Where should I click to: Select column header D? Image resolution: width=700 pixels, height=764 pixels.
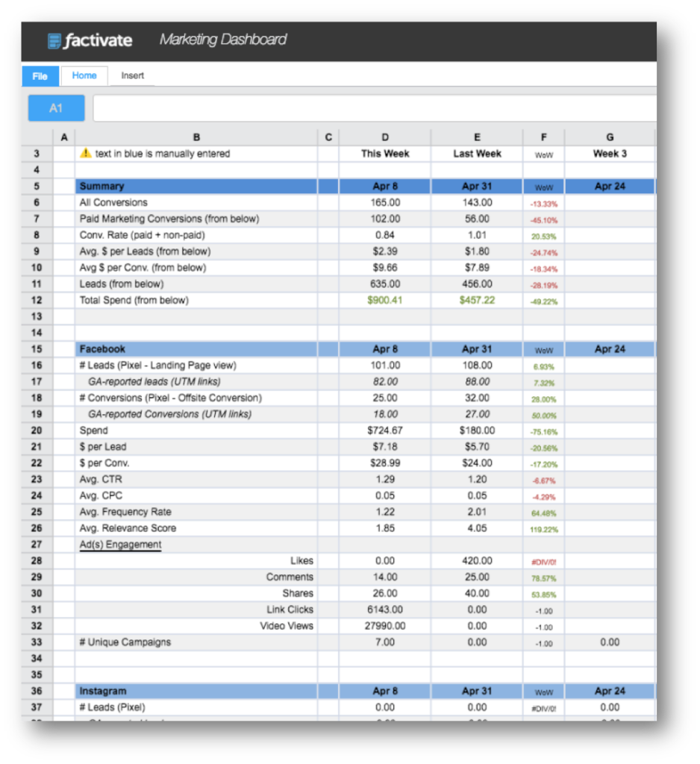pyautogui.click(x=385, y=137)
